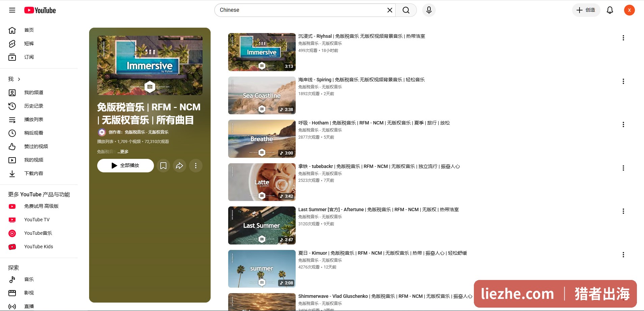This screenshot has width=644, height=311.
Task: Open three-dot menu for Last Summer video
Action: click(x=623, y=211)
